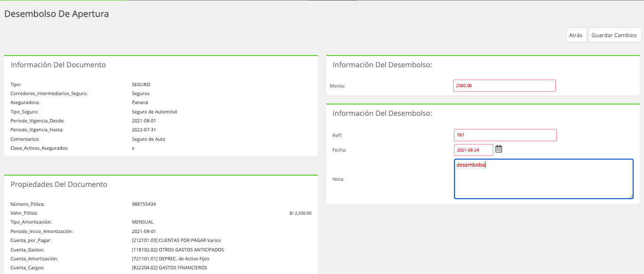Select "[212101.03] CUENTAS POR PAGAR Varios"

point(176,241)
